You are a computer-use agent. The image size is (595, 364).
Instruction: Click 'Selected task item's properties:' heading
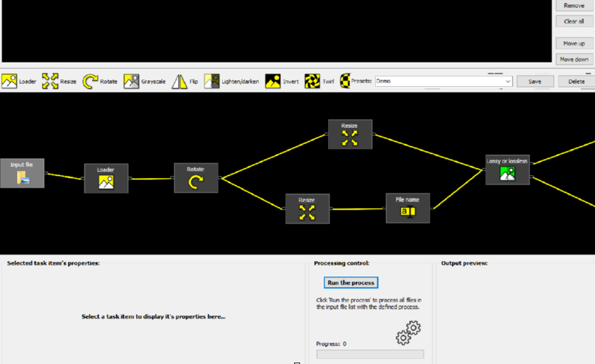(x=53, y=263)
